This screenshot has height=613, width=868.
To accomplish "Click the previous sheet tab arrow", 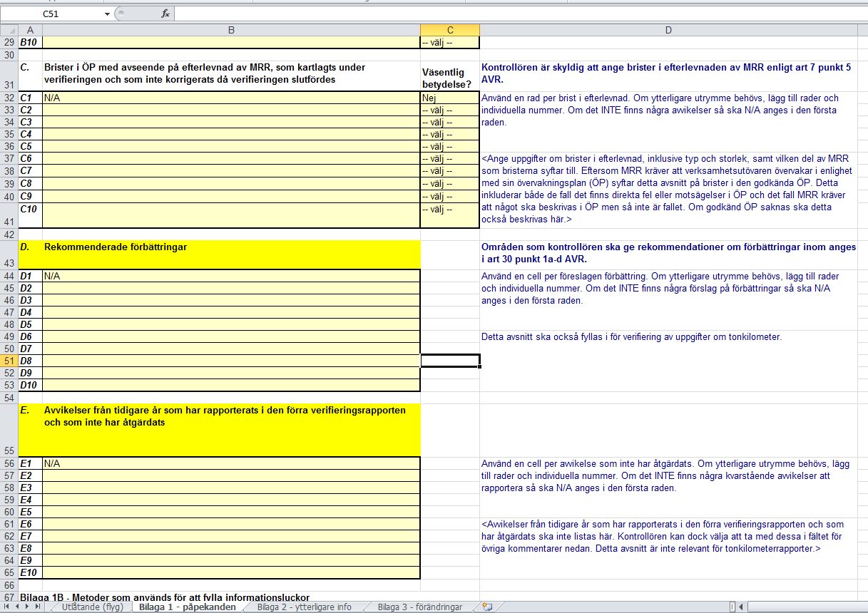I will [19, 607].
